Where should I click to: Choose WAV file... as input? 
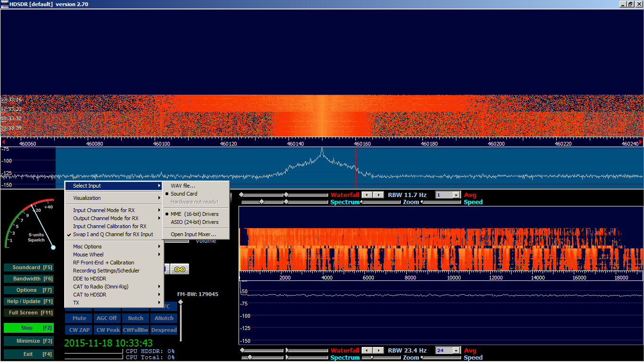coord(196,186)
